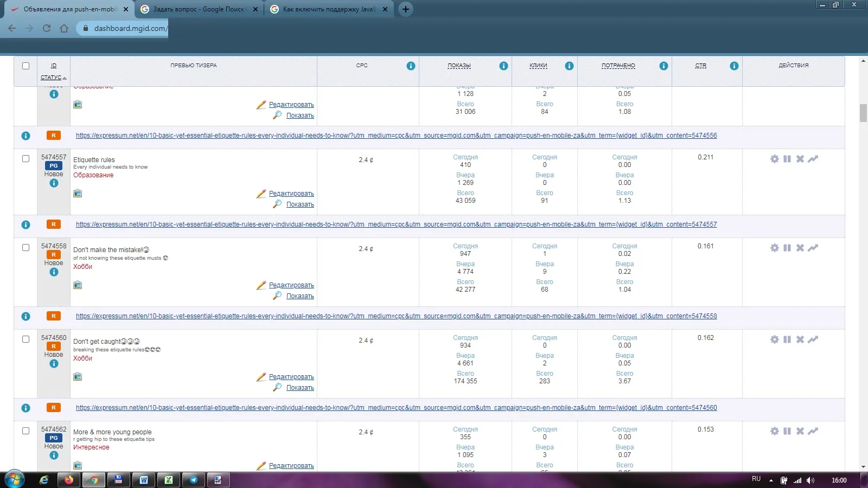
Task: Click Редактировать for teaser 5474557
Action: [291, 194]
